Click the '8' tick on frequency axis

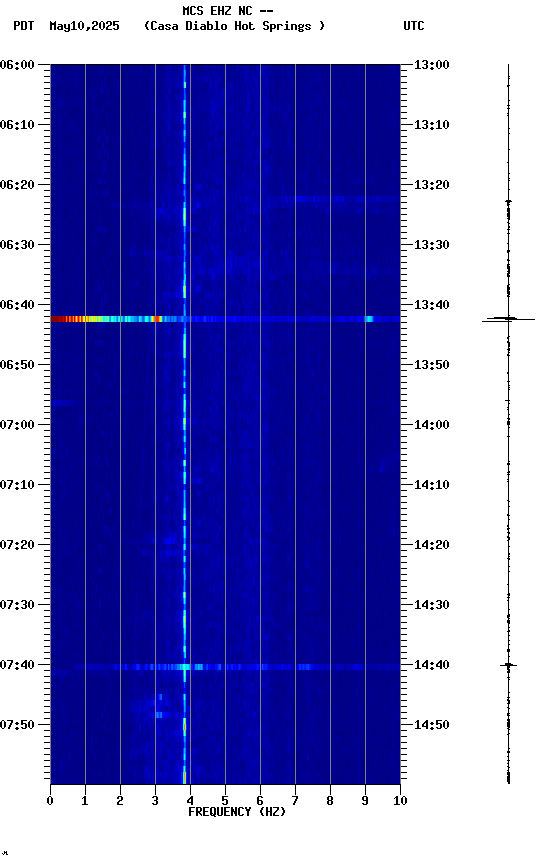tap(330, 801)
